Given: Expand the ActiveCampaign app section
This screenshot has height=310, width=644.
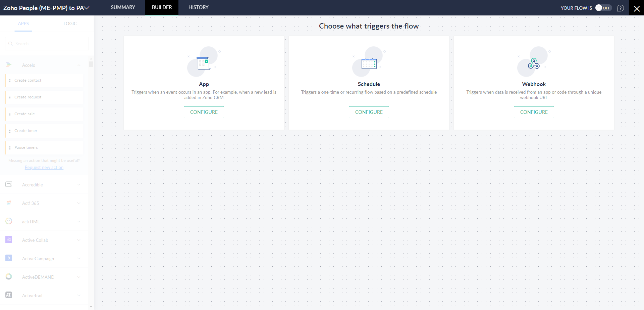Looking at the screenshot, I should (79, 258).
